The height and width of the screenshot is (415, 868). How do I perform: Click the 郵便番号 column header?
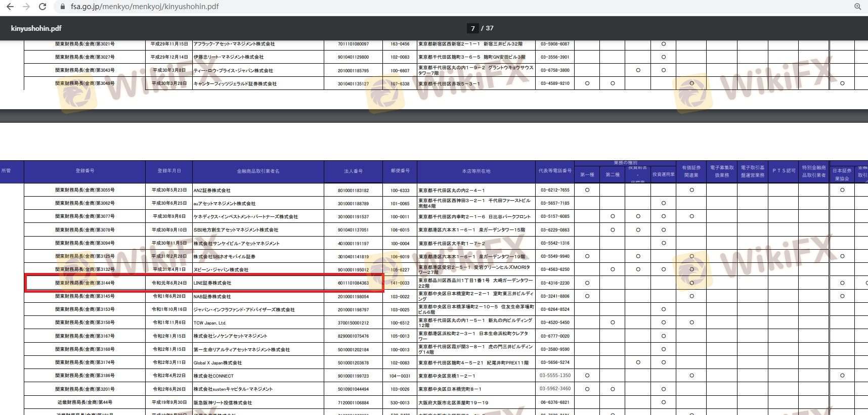(x=400, y=171)
